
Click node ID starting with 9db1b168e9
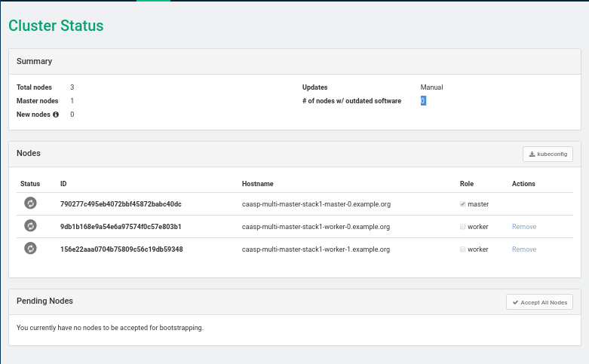121,227
